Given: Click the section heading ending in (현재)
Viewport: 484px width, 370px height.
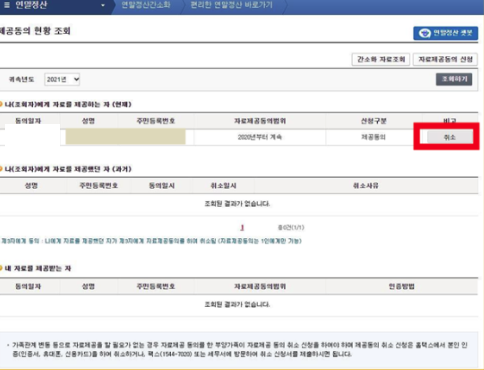Looking at the screenshot, I should (68, 105).
